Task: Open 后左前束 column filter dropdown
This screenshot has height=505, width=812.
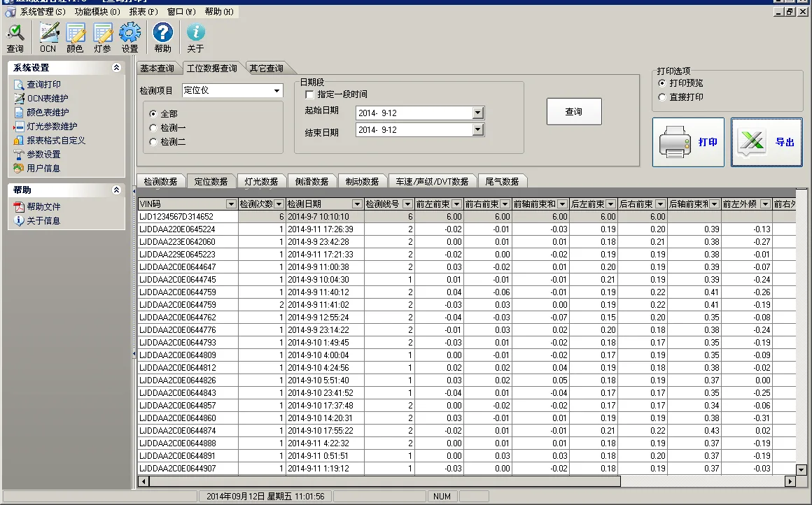Action: tap(610, 204)
